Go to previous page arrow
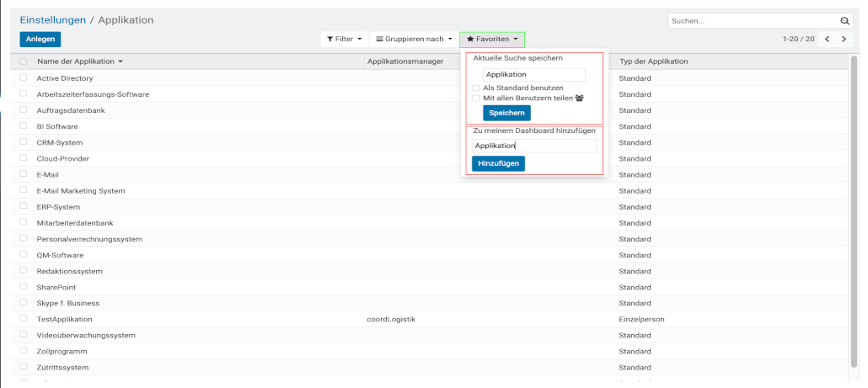 (828, 40)
